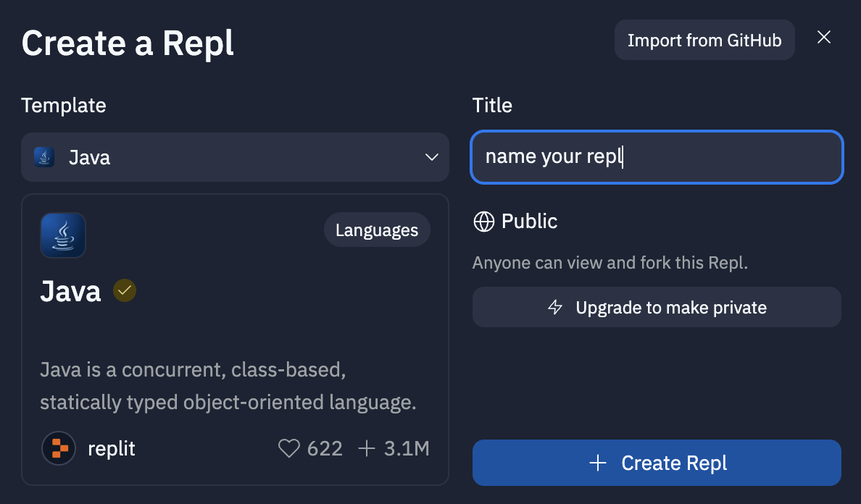Click the Languages tag badge
Screen dimensions: 861x504
tap(377, 230)
